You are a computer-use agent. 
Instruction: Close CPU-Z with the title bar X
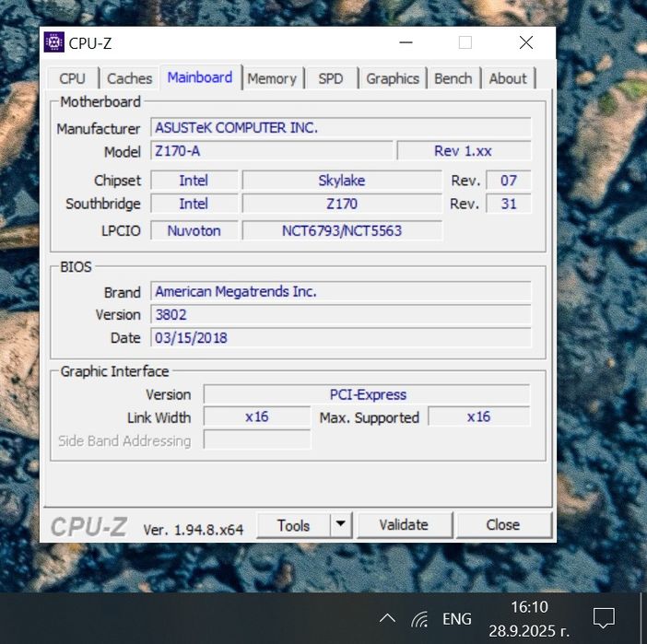click(x=526, y=42)
